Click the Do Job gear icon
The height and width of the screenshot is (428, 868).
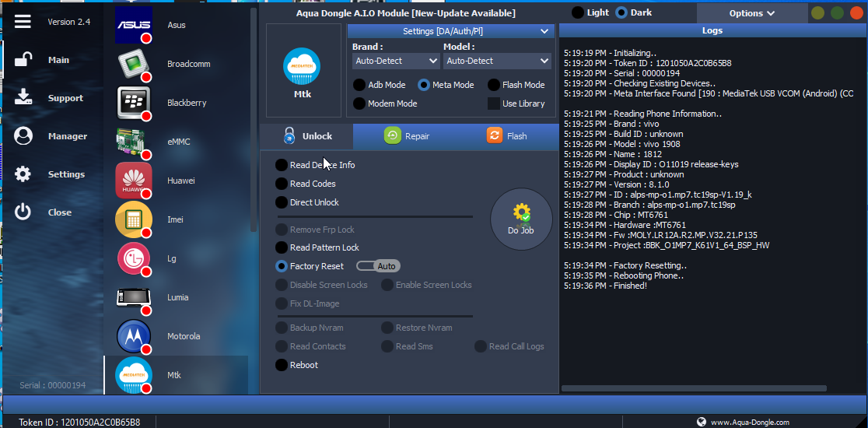[x=520, y=213]
